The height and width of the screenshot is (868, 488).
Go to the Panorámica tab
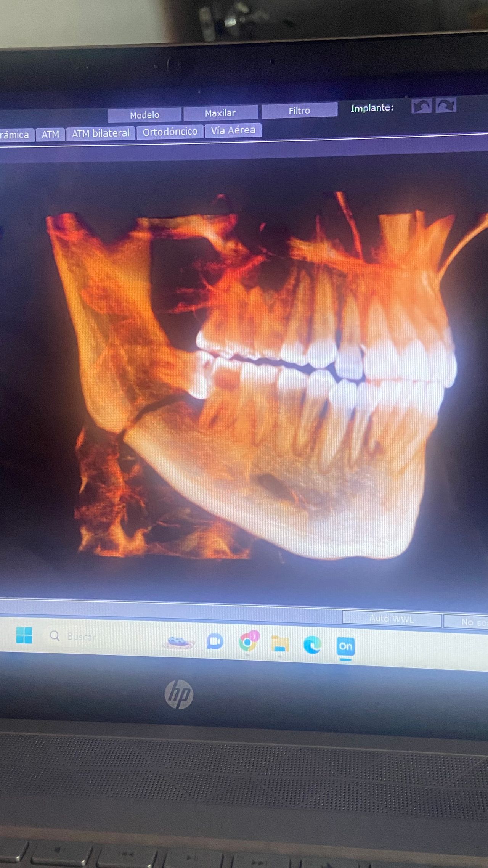tap(14, 135)
